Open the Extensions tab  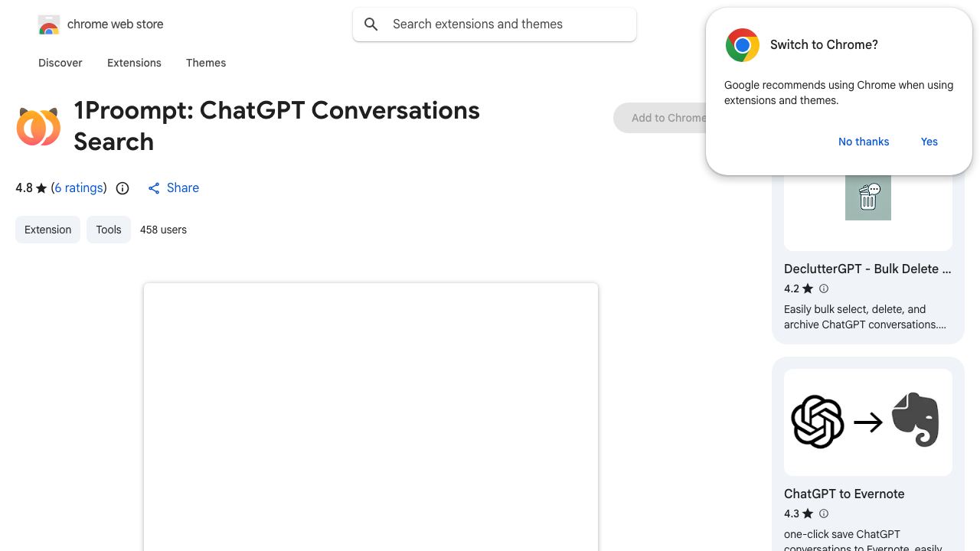(134, 63)
